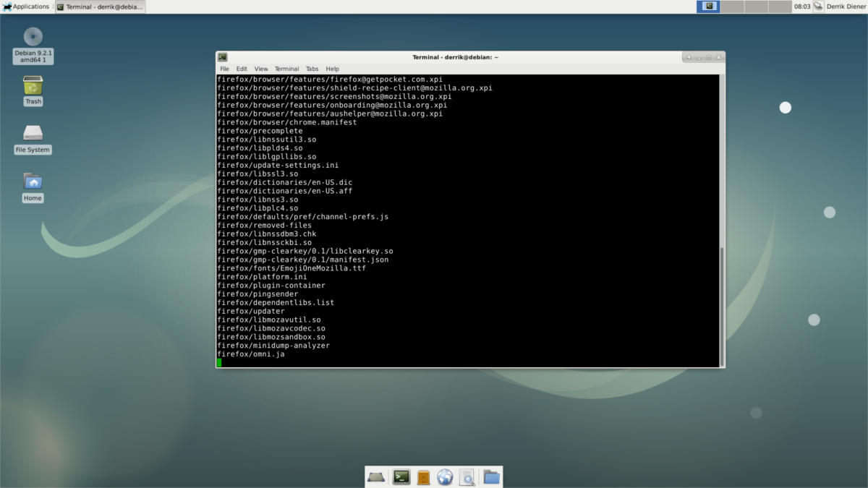Open the home folder icon in dock
The width and height of the screenshot is (868, 488).
click(491, 477)
